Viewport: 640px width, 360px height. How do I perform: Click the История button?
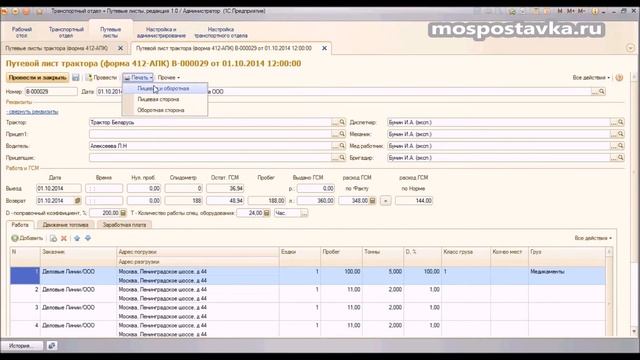[22, 346]
